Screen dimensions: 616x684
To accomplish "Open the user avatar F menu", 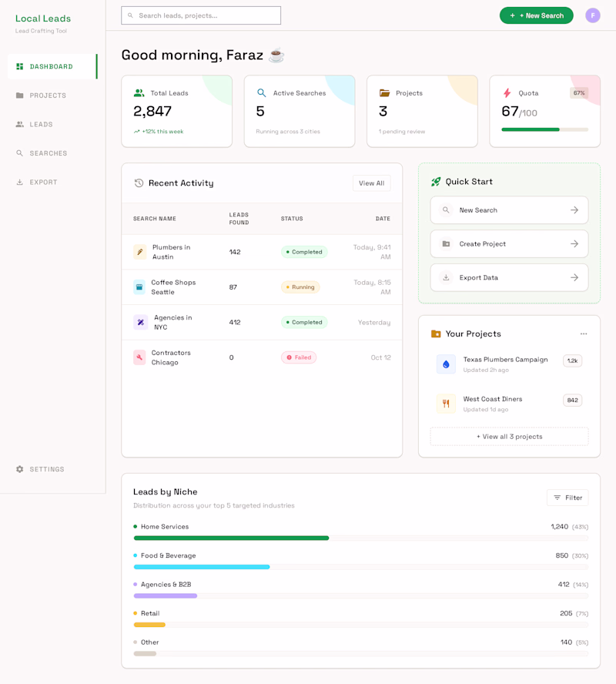I will pyautogui.click(x=592, y=15).
